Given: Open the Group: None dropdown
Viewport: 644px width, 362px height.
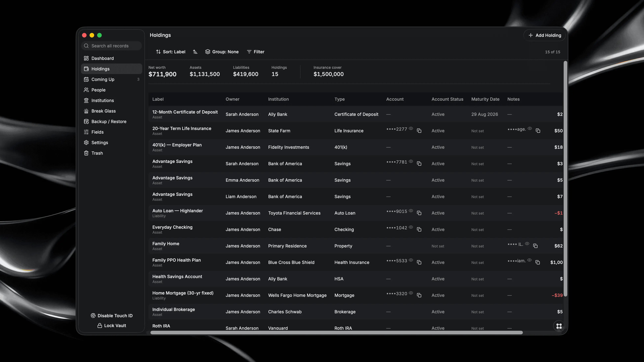Looking at the screenshot, I should point(222,52).
